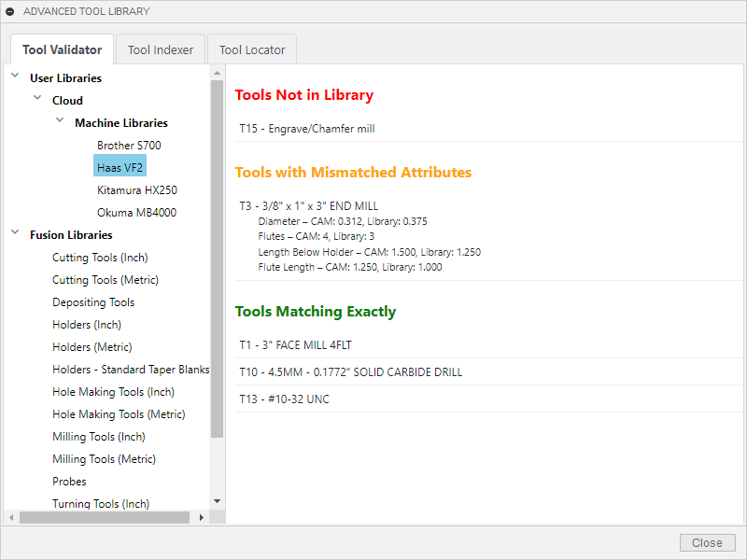
Task: Select Kitamura HX250 in the tree
Action: click(x=136, y=190)
